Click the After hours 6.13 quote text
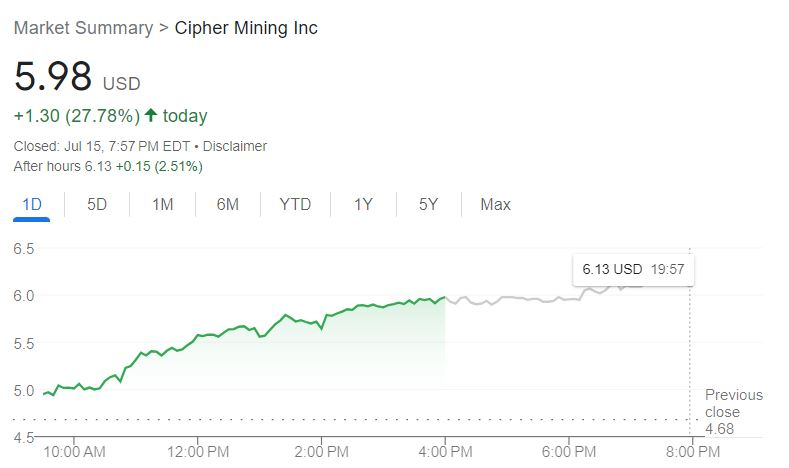This screenshot has width=789, height=468. point(108,166)
